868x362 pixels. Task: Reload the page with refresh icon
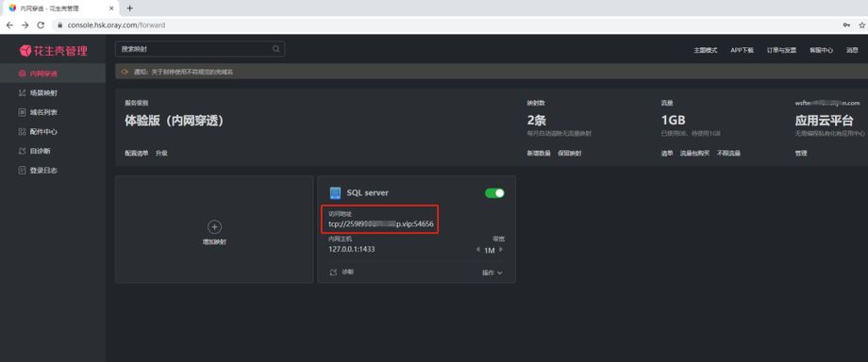tap(41, 25)
